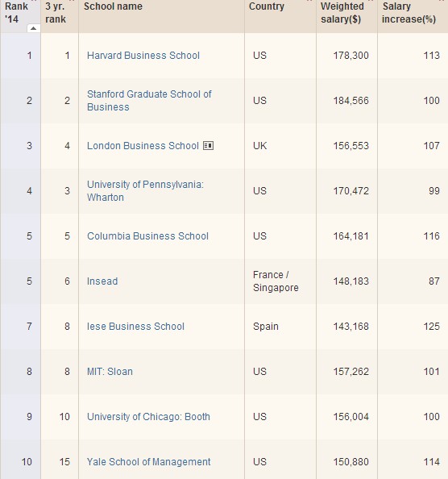Click salary increase 99 for Wharton
The width and height of the screenshot is (448, 479).
tap(434, 191)
